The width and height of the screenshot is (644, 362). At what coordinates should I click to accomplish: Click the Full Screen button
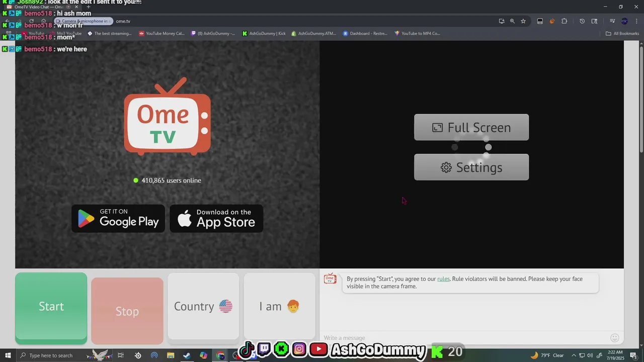pos(471,127)
